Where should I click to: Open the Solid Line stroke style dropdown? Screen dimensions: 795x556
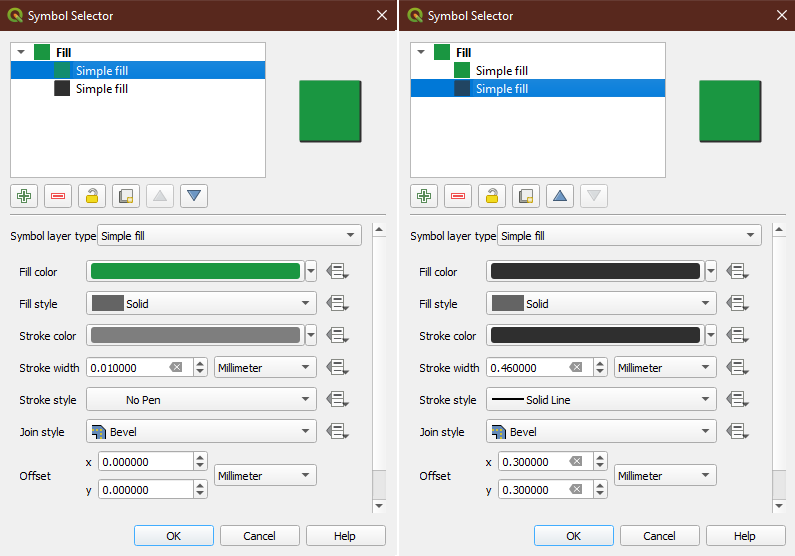pos(601,399)
